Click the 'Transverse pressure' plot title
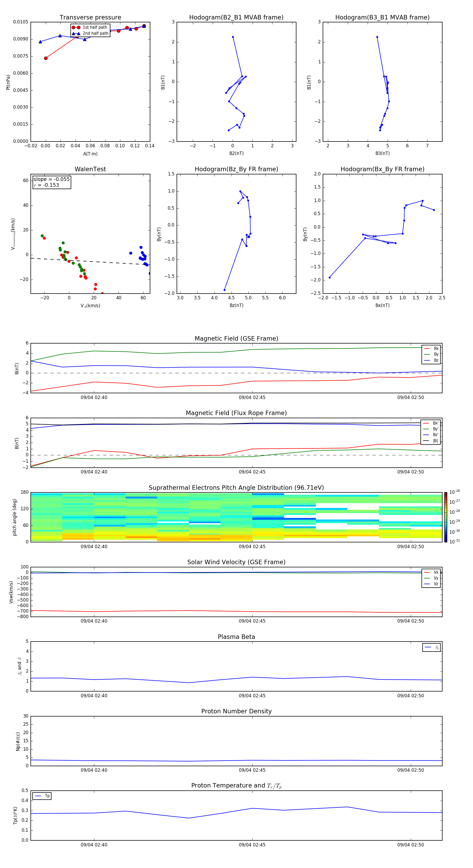Screen dimensions: 473x868 (90, 18)
